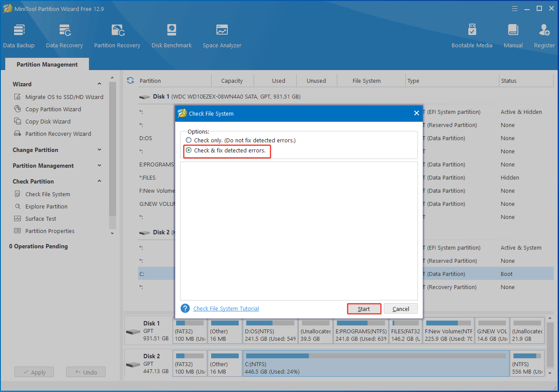Click the Apply button

[x=34, y=372]
